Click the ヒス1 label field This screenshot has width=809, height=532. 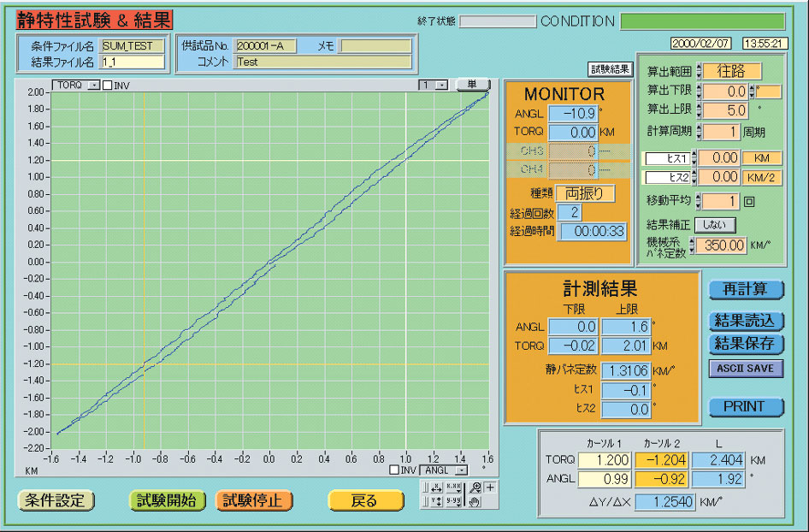click(668, 158)
